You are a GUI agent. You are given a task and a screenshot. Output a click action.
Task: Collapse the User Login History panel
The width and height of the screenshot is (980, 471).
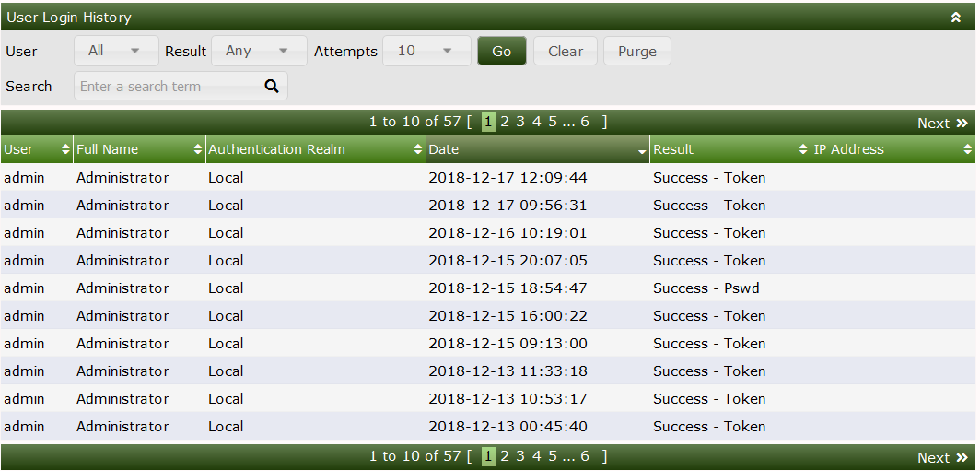point(955,18)
